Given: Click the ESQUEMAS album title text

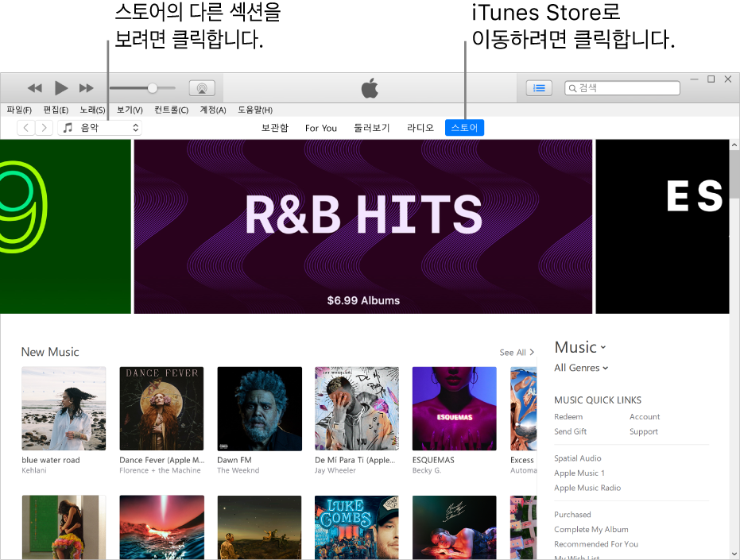Looking at the screenshot, I should pyautogui.click(x=433, y=460).
